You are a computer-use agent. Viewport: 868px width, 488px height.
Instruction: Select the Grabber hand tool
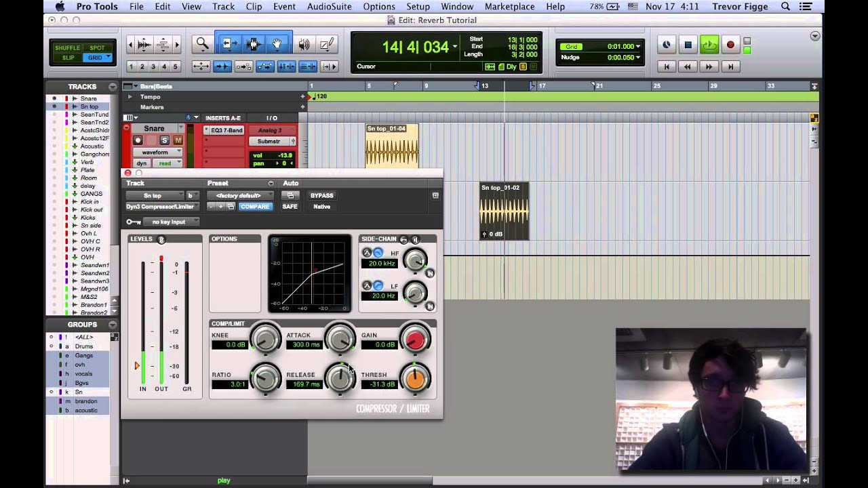point(277,45)
